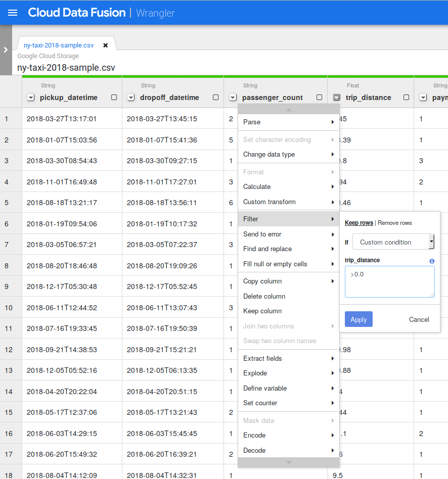448x479 pixels.
Task: Open the Custom condition dropdown
Action: pos(393,242)
